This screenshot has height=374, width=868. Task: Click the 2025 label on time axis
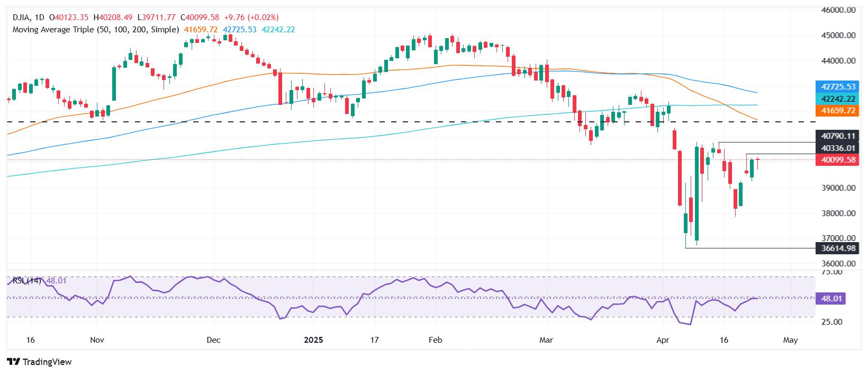313,340
